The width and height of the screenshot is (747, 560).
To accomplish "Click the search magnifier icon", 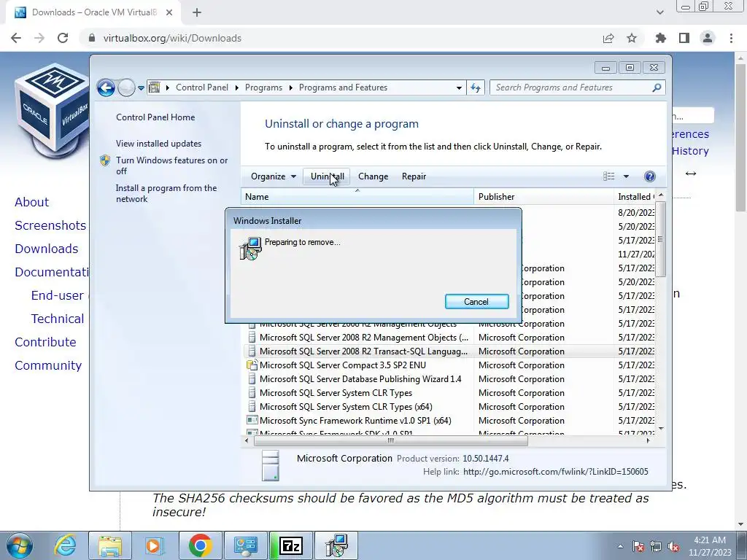I will (657, 87).
